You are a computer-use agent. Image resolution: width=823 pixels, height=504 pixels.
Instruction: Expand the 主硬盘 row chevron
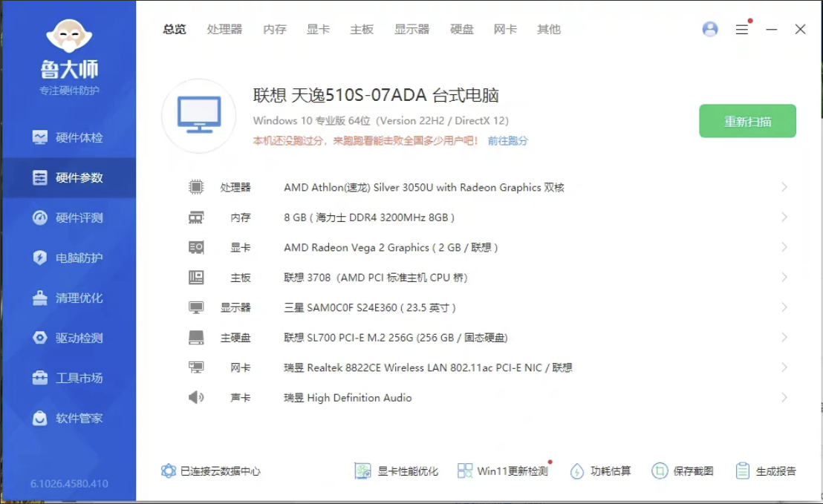tap(784, 337)
